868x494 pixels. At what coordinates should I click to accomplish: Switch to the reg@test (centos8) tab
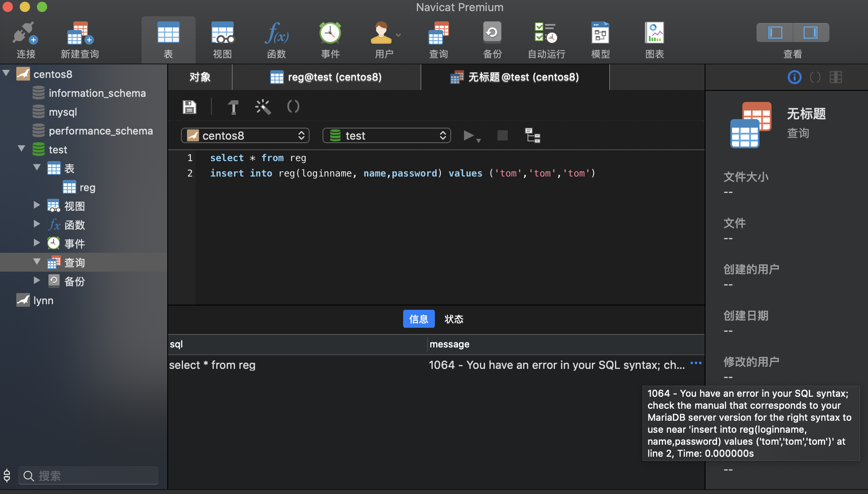(326, 77)
